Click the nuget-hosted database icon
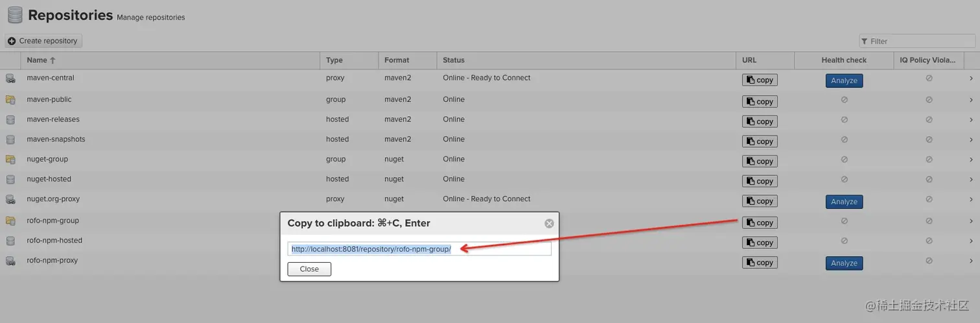Image resolution: width=980 pixels, height=323 pixels. pos(10,180)
